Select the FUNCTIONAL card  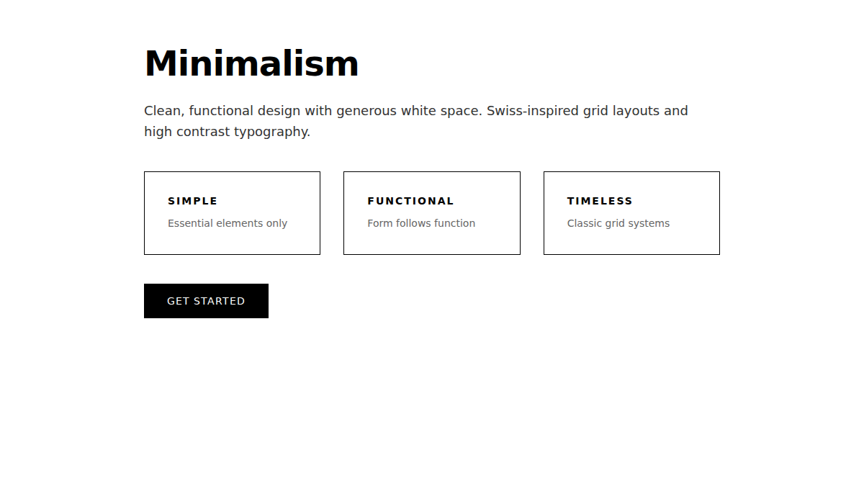coord(431,213)
